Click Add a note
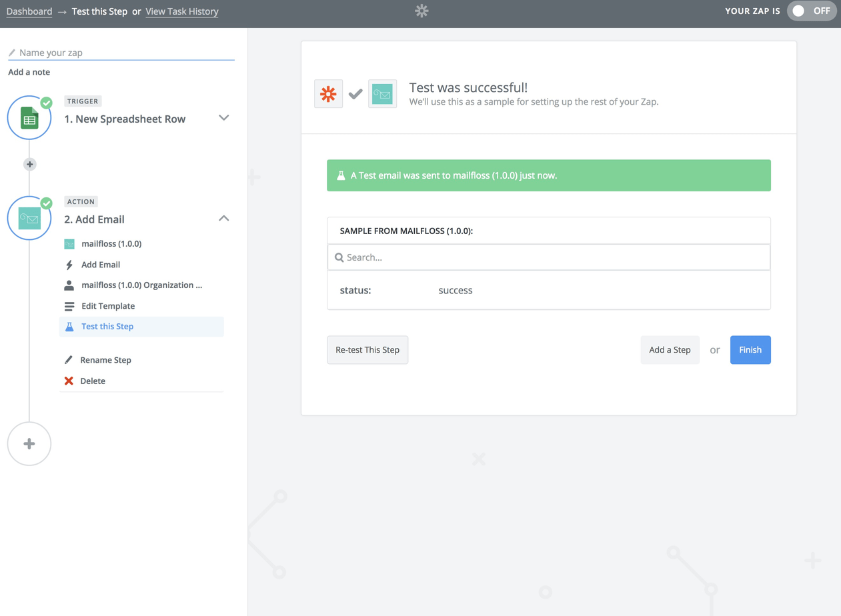The width and height of the screenshot is (841, 616). pos(29,72)
